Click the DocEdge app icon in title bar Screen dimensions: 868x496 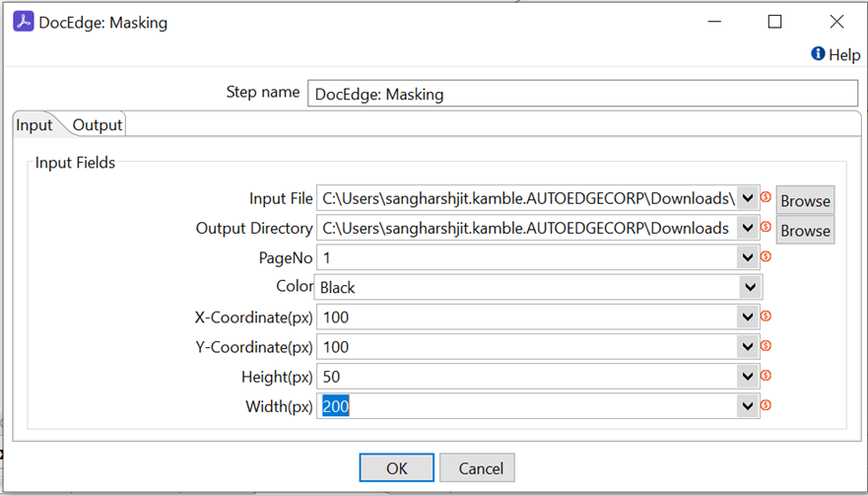tap(23, 22)
